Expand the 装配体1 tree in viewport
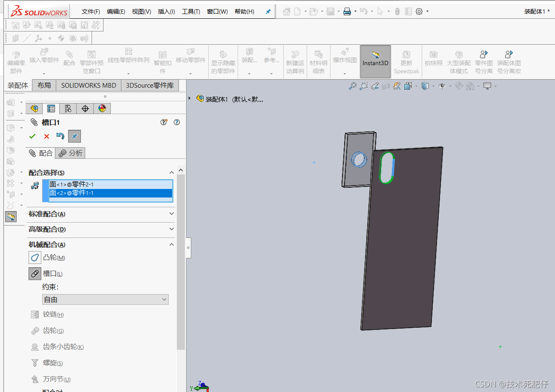 [x=190, y=99]
